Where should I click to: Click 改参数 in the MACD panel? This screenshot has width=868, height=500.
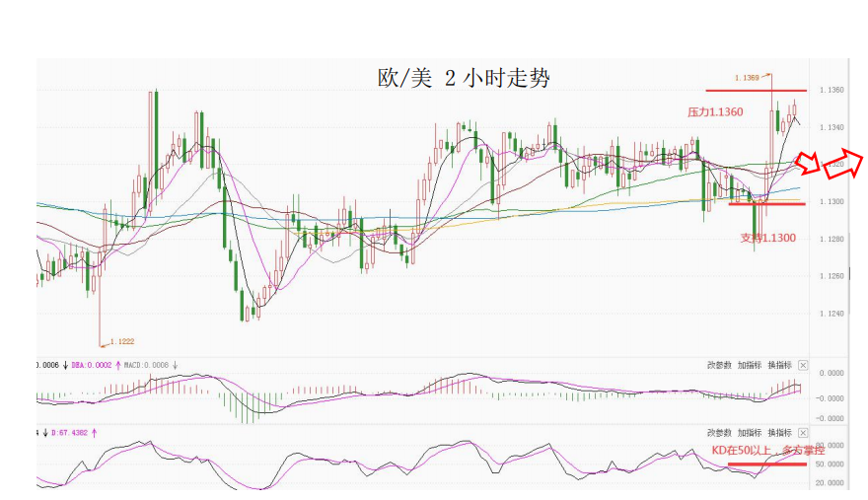point(719,366)
